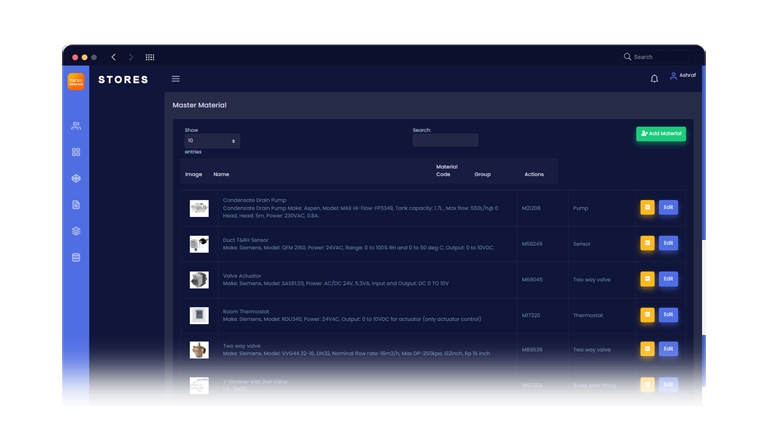Viewport: 768px width, 432px height.
Task: Click the stacked layers icon in sidebar
Action: pos(76,231)
